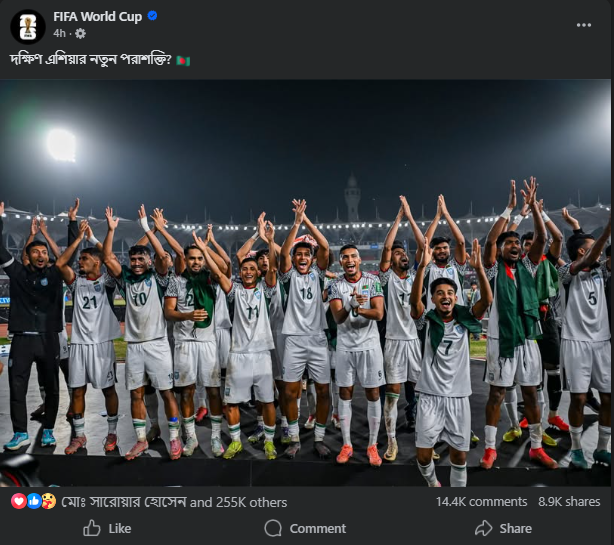Screen dimensions: 614x545
Task: Click the stadium floodlight in the photo
Action: point(61,144)
